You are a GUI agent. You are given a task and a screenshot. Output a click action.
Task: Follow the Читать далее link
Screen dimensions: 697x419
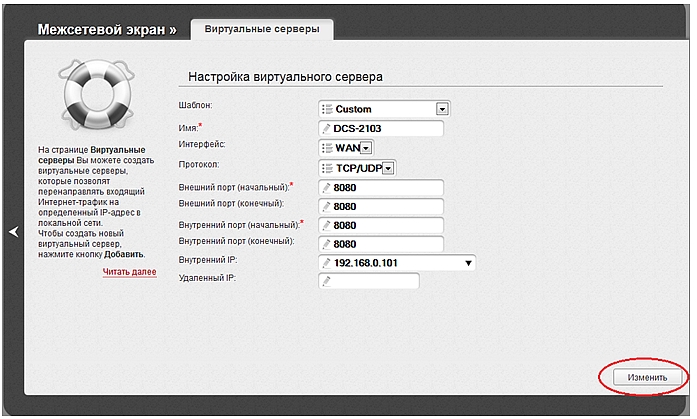[129, 272]
